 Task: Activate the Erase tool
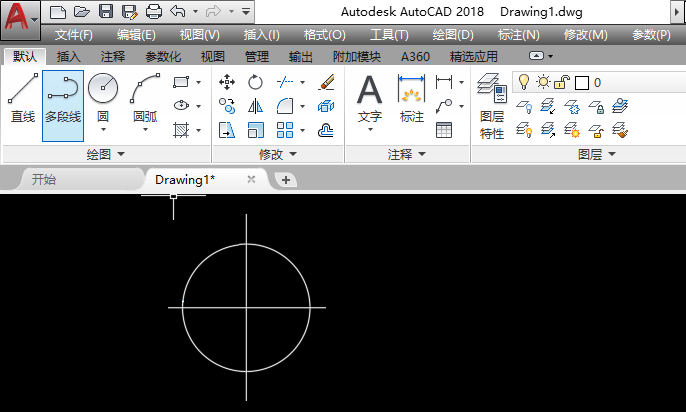(326, 82)
